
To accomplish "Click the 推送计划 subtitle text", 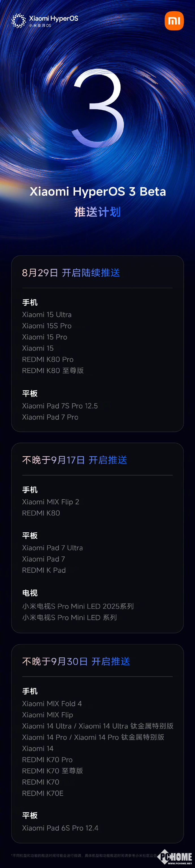I will click(97, 212).
